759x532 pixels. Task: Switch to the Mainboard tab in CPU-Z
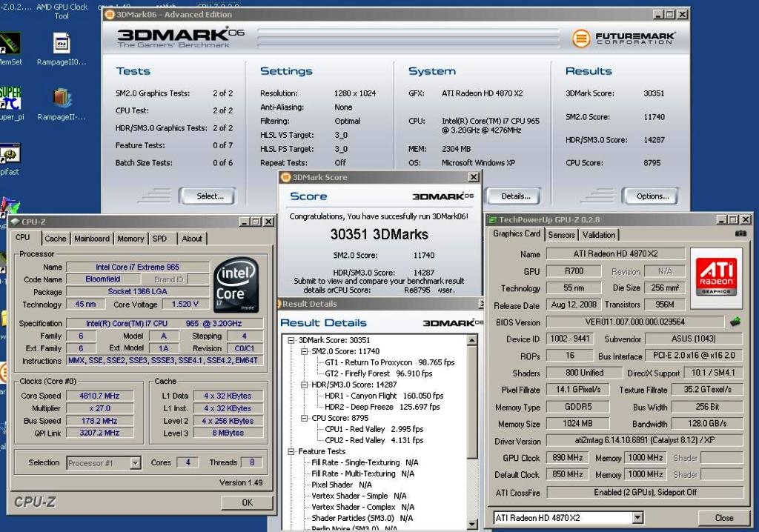[91, 239]
